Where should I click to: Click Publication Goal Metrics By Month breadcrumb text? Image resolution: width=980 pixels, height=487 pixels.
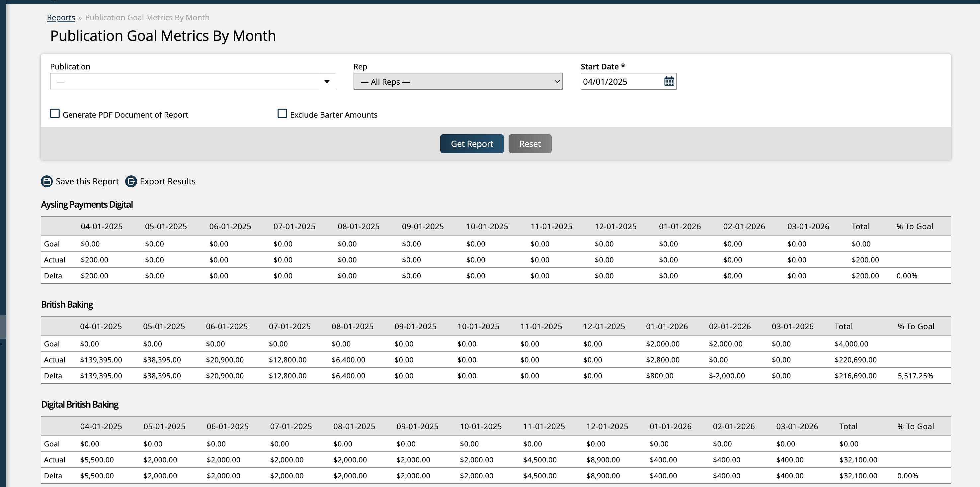[x=147, y=18]
